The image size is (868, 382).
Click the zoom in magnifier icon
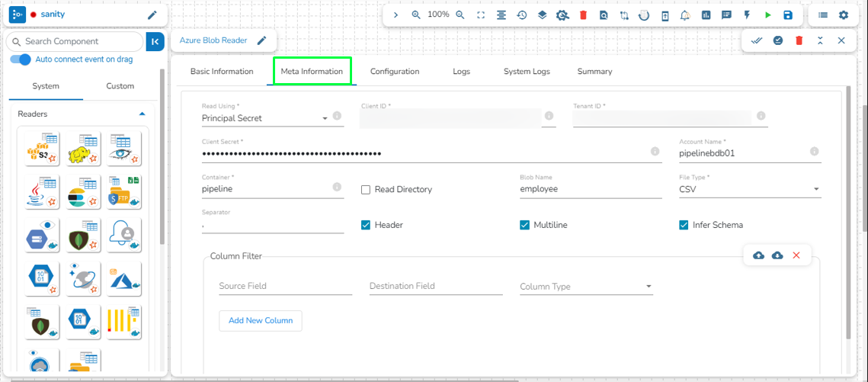point(416,15)
